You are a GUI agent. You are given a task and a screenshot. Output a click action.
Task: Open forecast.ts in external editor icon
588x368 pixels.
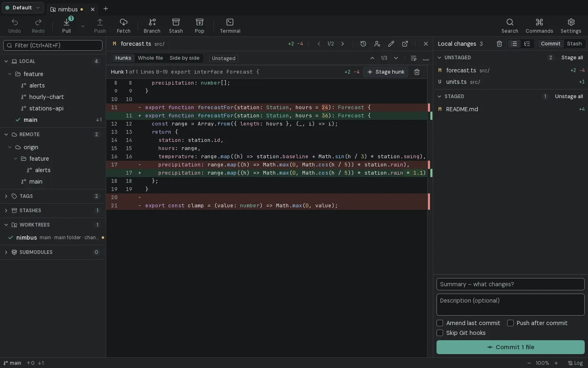[x=405, y=44]
